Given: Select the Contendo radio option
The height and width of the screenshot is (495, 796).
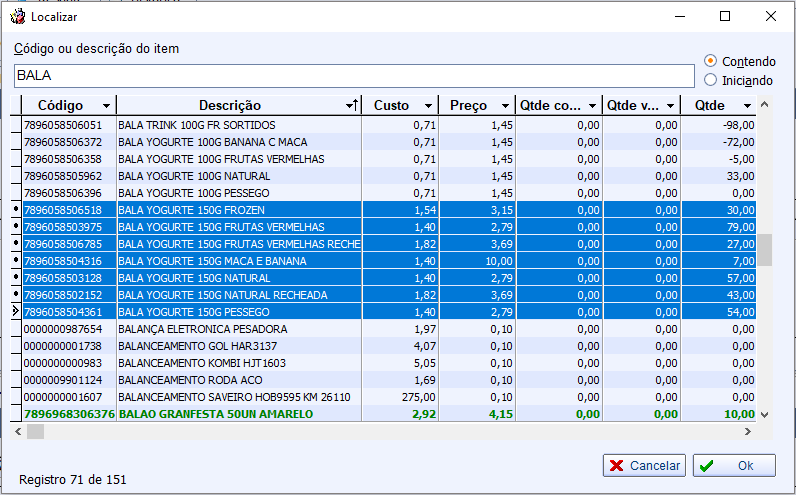Looking at the screenshot, I should [x=711, y=61].
